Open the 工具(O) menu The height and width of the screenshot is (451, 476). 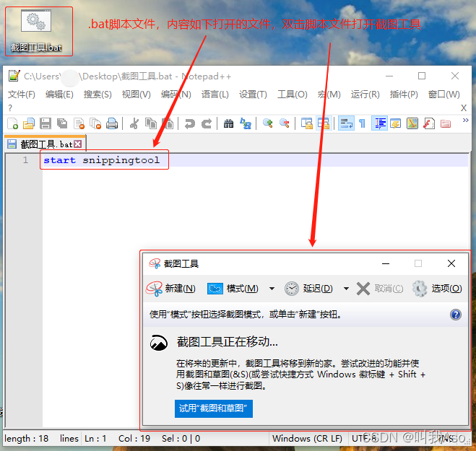click(293, 95)
